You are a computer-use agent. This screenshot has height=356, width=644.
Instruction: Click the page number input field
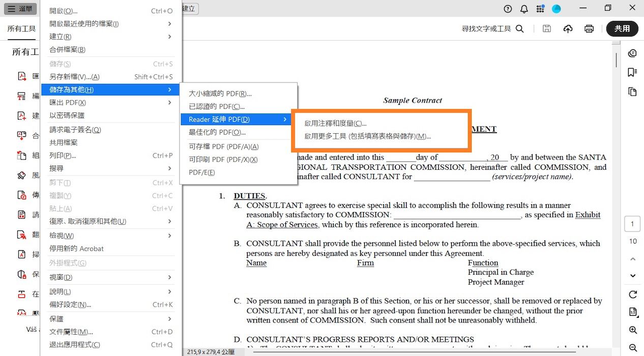(632, 223)
